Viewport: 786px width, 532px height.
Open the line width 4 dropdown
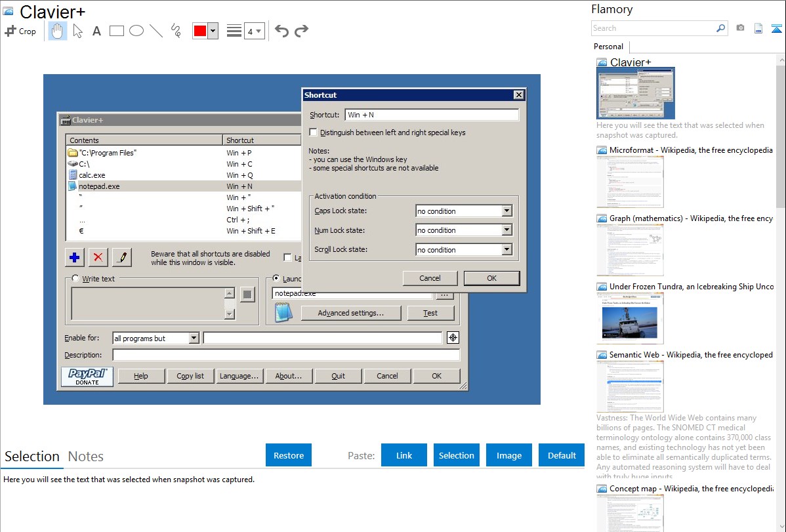click(254, 31)
